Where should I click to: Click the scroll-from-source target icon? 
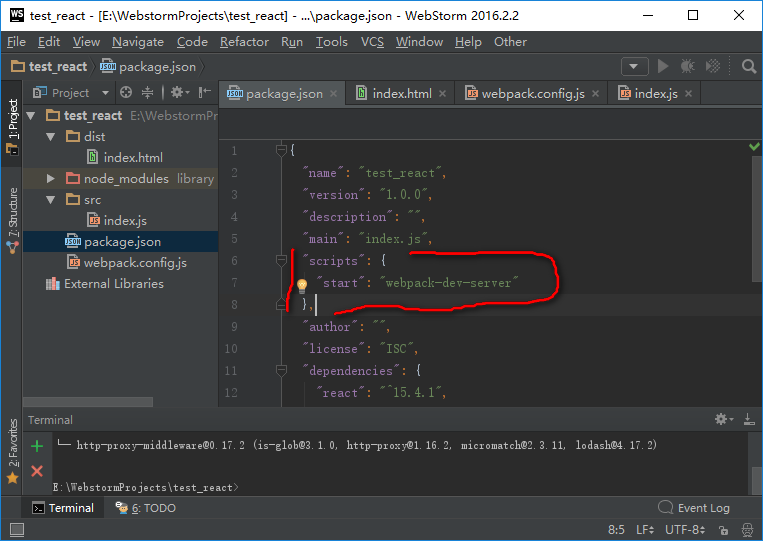[126, 92]
